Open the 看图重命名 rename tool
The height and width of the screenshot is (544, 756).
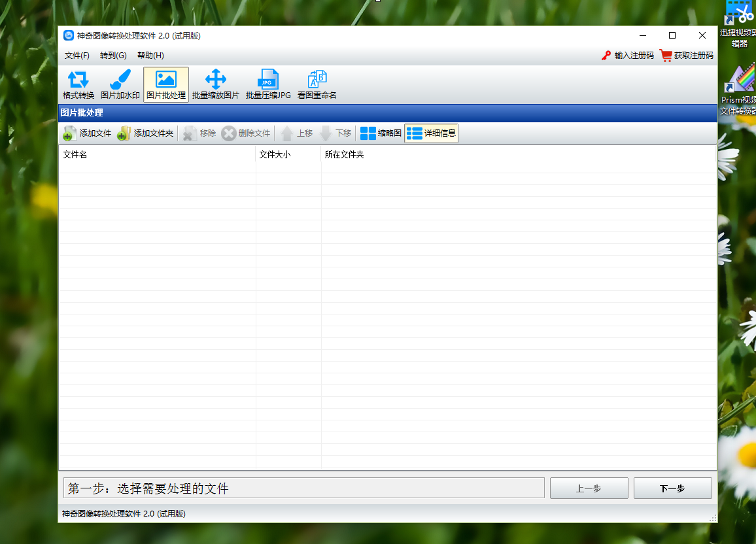pos(317,84)
